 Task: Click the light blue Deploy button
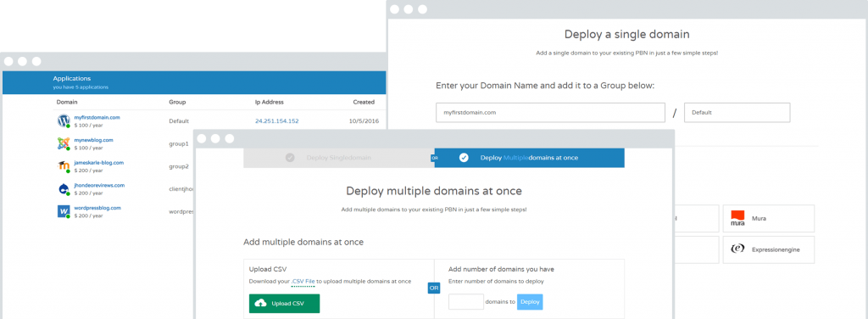(530, 302)
